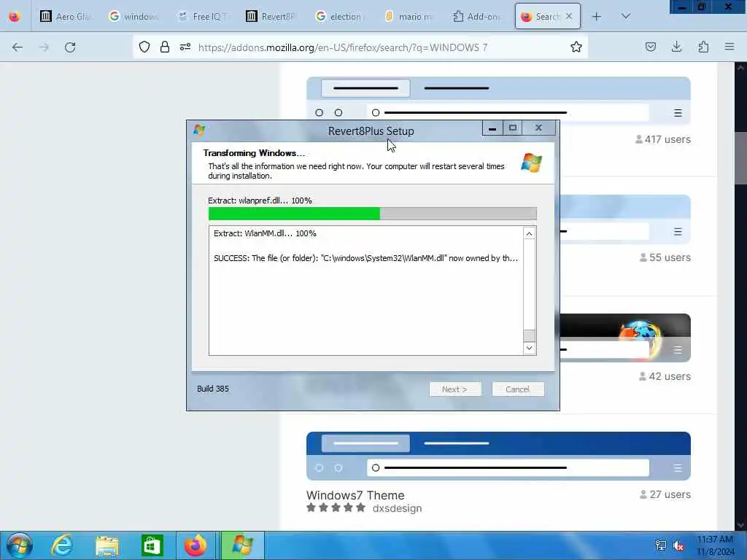Click the setup log scroll down arrow

(x=529, y=348)
